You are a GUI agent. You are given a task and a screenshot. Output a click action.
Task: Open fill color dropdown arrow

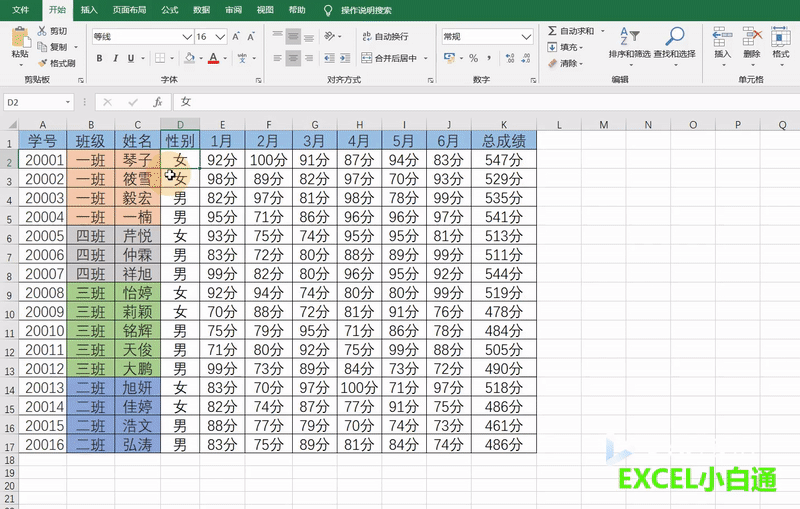(201, 59)
